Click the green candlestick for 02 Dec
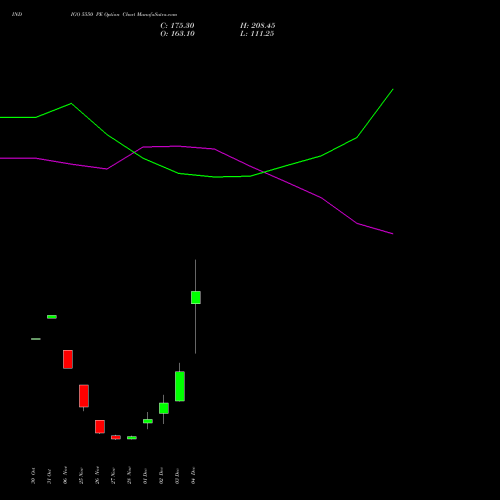The image size is (500, 500). pyautogui.click(x=164, y=408)
